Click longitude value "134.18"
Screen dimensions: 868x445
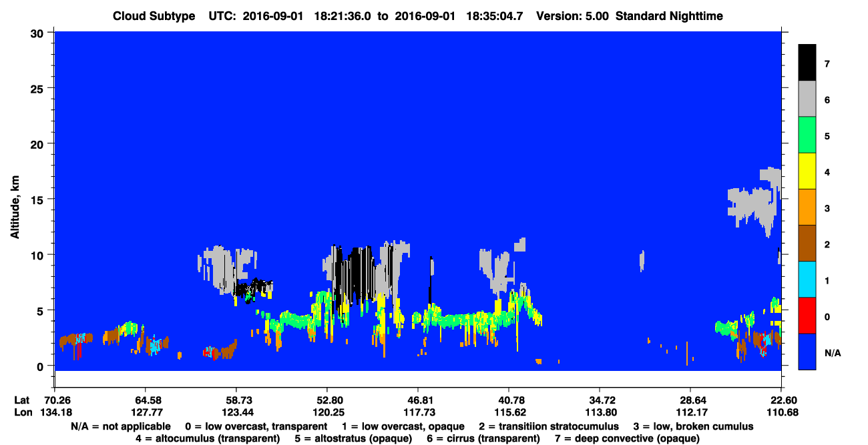point(55,412)
